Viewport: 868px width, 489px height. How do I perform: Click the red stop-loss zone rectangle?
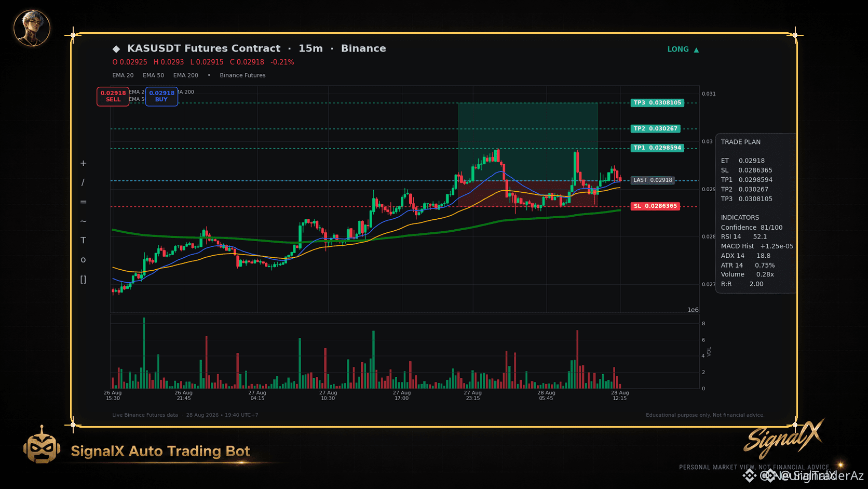[x=528, y=194]
